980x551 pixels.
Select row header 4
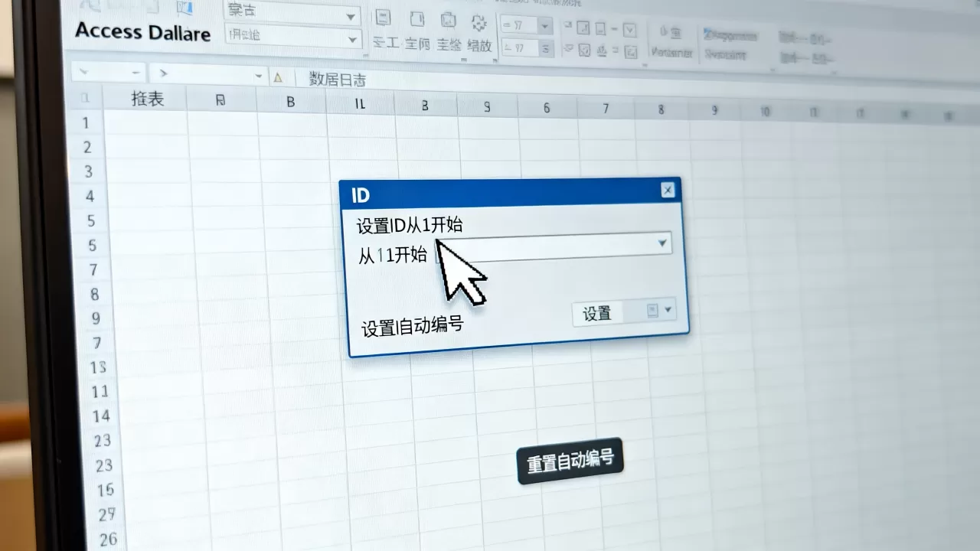pos(90,197)
